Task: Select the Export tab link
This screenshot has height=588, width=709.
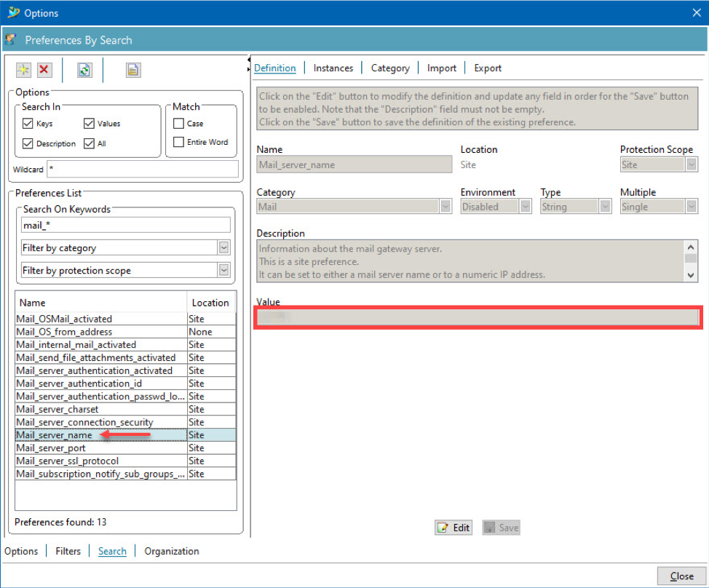Action: point(487,68)
